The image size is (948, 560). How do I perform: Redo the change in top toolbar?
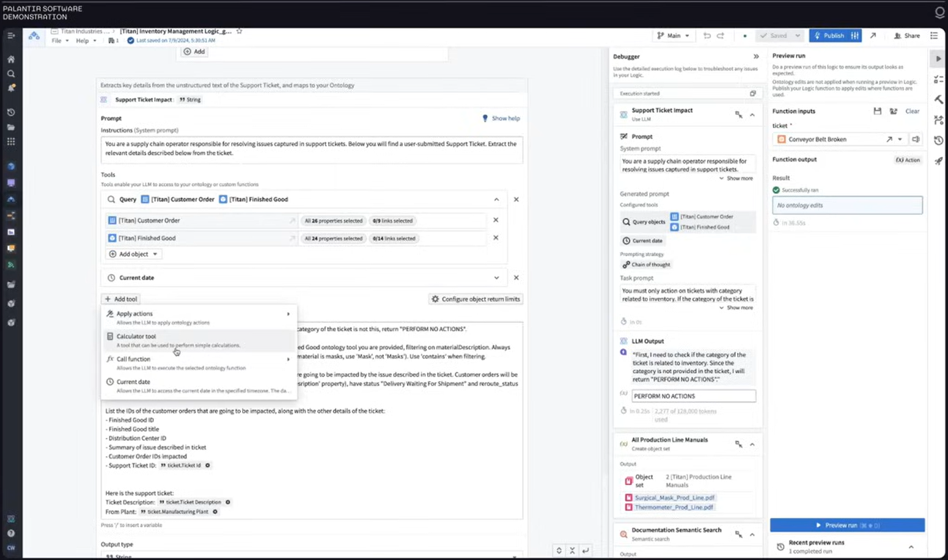[x=721, y=35]
